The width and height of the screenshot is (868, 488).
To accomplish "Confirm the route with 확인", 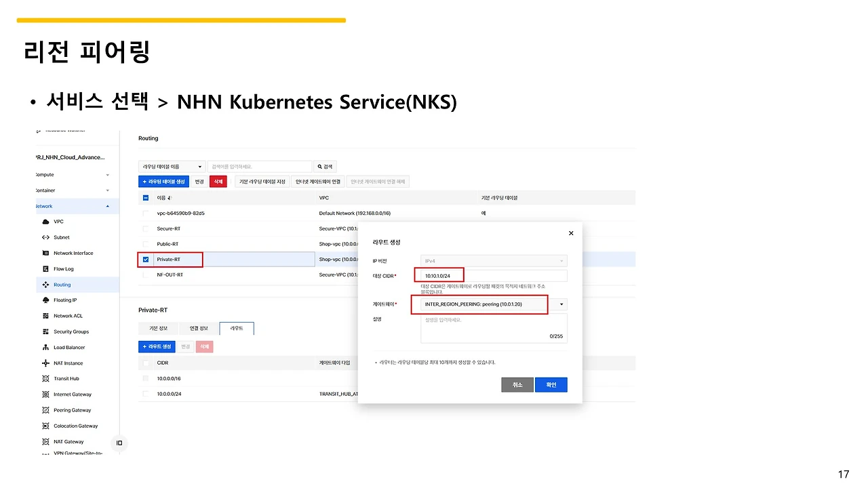I will click(x=551, y=385).
